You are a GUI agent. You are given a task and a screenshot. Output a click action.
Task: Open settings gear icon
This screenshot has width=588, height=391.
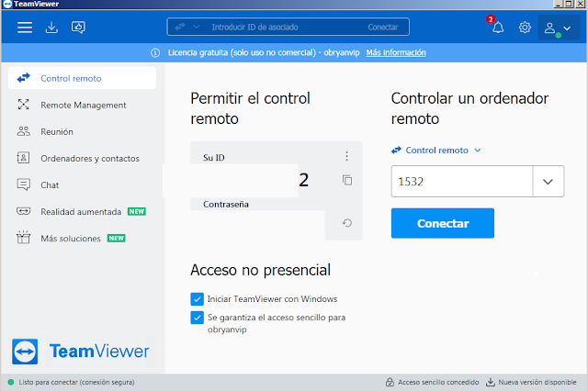(x=525, y=28)
